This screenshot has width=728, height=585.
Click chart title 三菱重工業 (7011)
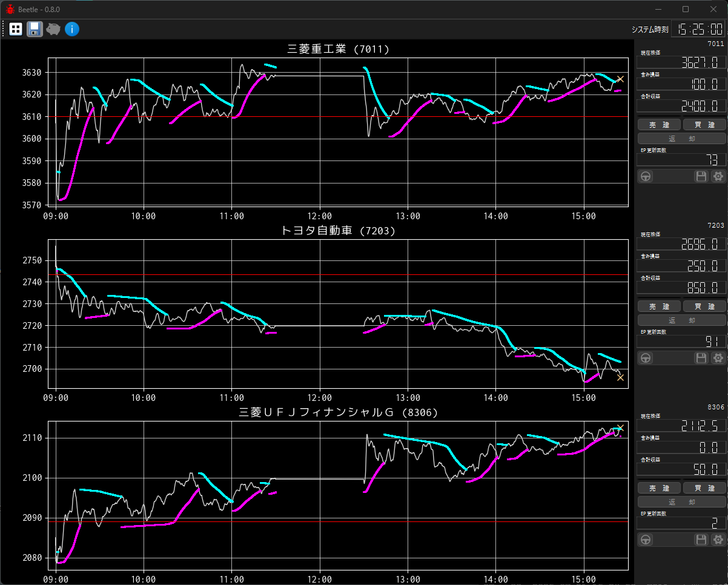(338, 49)
